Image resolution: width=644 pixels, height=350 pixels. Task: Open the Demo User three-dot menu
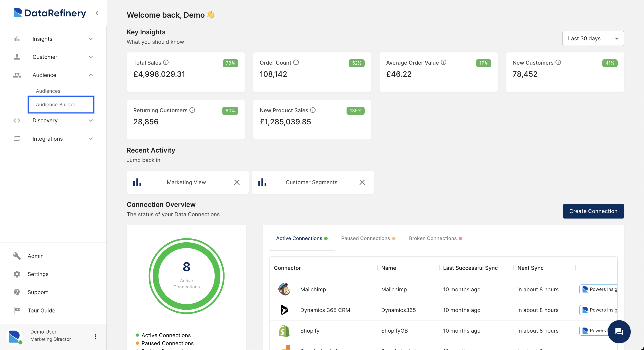(x=95, y=337)
